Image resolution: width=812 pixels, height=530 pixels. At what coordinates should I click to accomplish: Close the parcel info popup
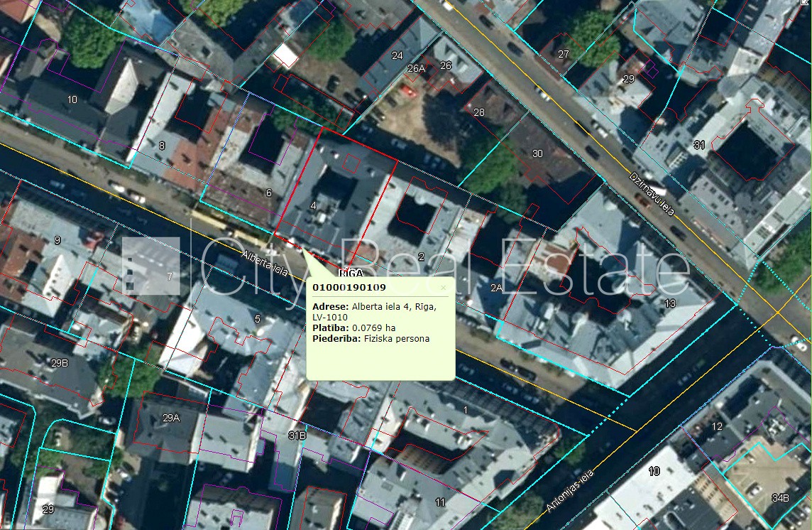(x=444, y=288)
